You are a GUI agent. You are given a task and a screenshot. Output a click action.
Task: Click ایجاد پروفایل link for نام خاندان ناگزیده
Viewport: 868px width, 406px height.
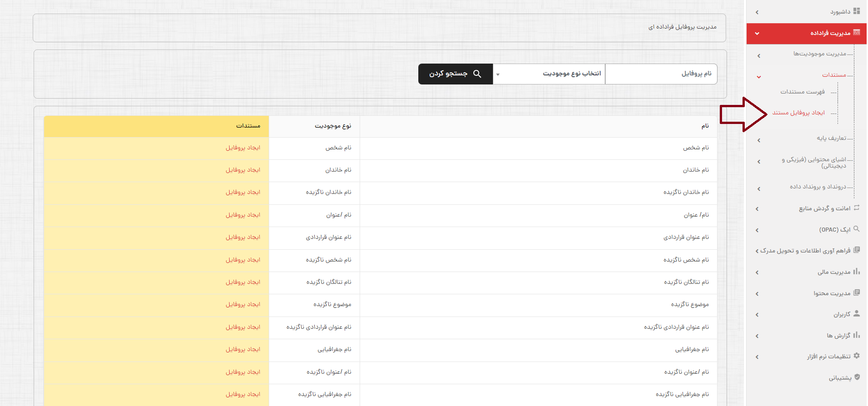pos(243,193)
